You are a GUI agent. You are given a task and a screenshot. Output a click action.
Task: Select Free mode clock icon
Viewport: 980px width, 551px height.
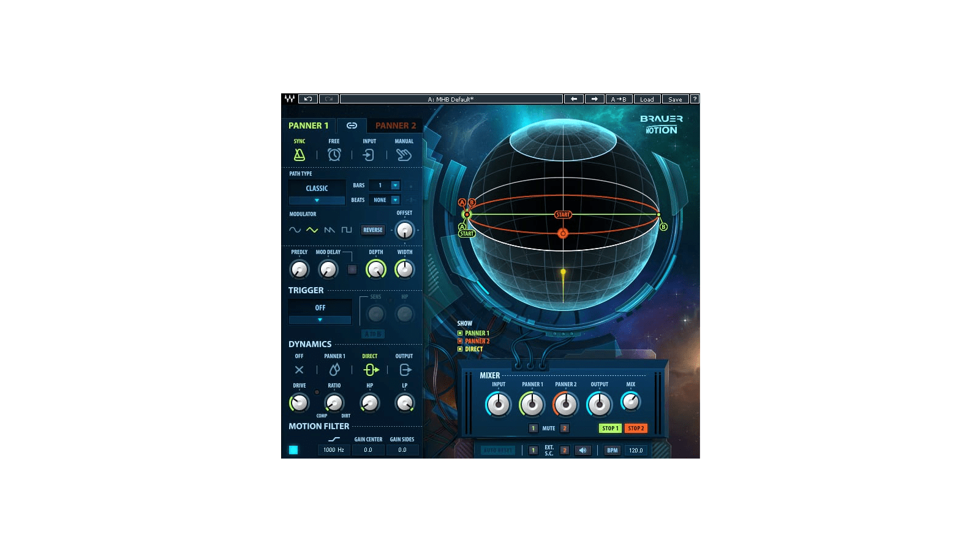(x=334, y=155)
